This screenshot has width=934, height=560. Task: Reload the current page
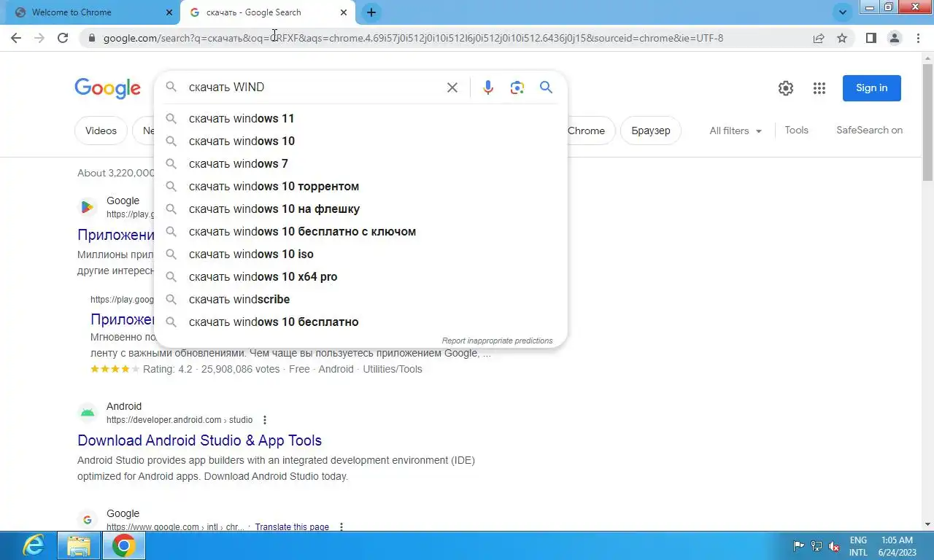(x=63, y=38)
